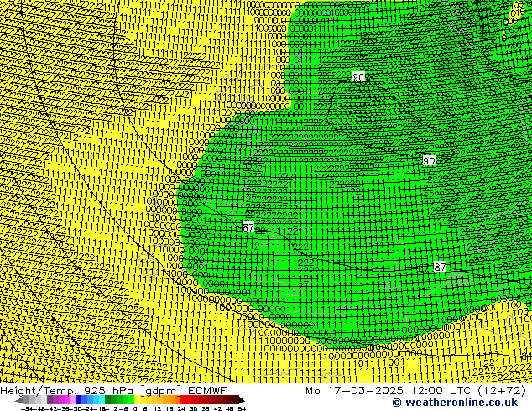The width and height of the screenshot is (532, 411).
Task: Click the 87 contour label at the center-left
Action: click(248, 227)
